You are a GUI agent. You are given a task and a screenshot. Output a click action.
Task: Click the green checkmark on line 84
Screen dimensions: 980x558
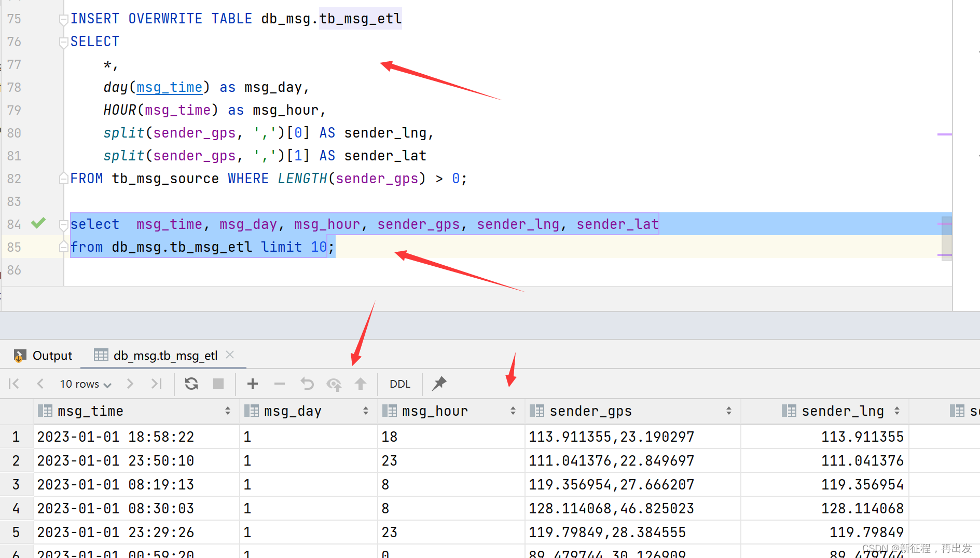tap(38, 223)
